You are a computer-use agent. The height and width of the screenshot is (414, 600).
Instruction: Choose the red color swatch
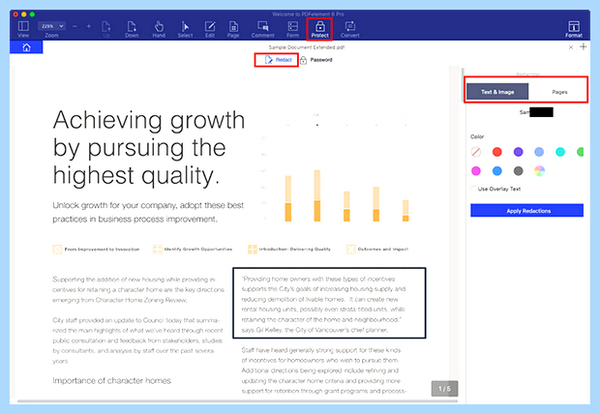[x=497, y=152]
